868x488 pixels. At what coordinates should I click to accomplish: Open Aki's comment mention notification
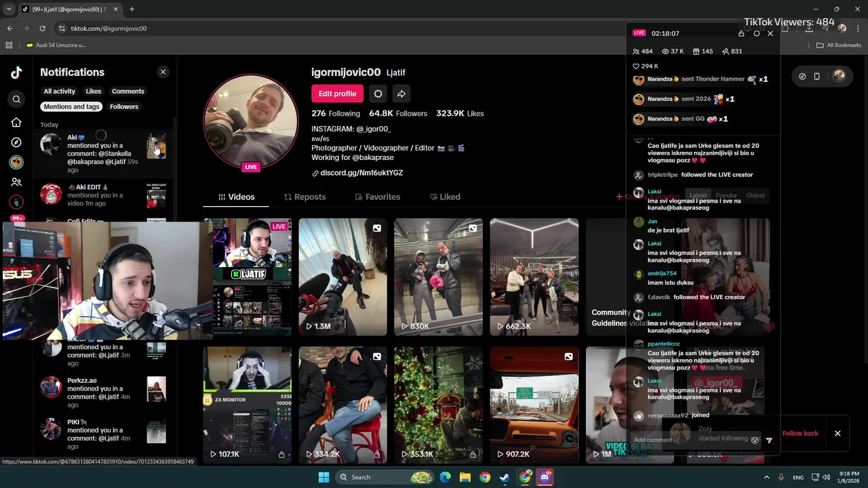(x=103, y=153)
